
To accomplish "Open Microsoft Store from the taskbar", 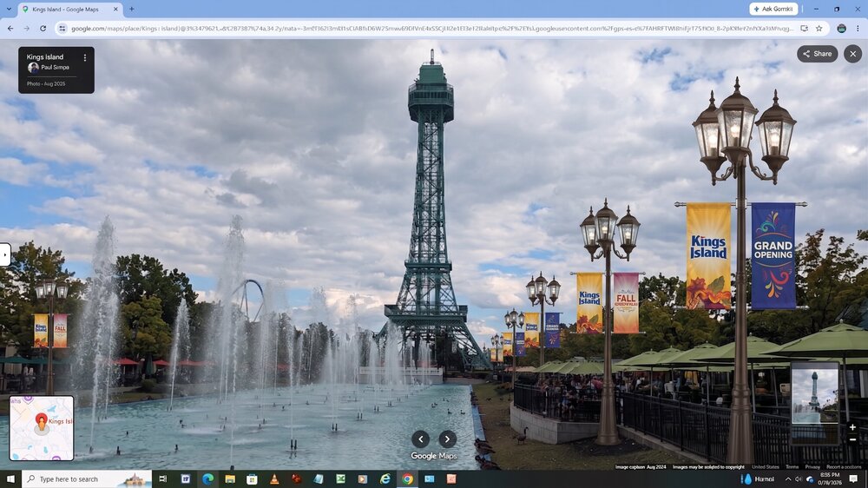I will [252, 478].
